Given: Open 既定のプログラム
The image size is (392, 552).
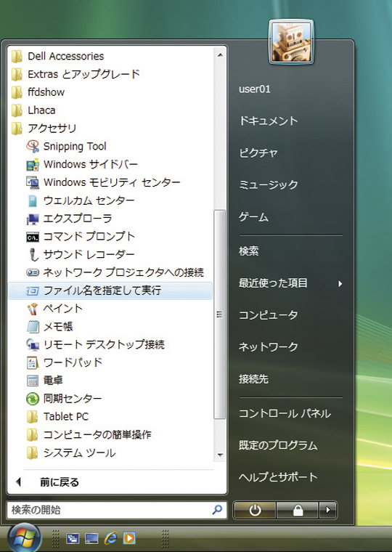Looking at the screenshot, I should click(278, 445).
